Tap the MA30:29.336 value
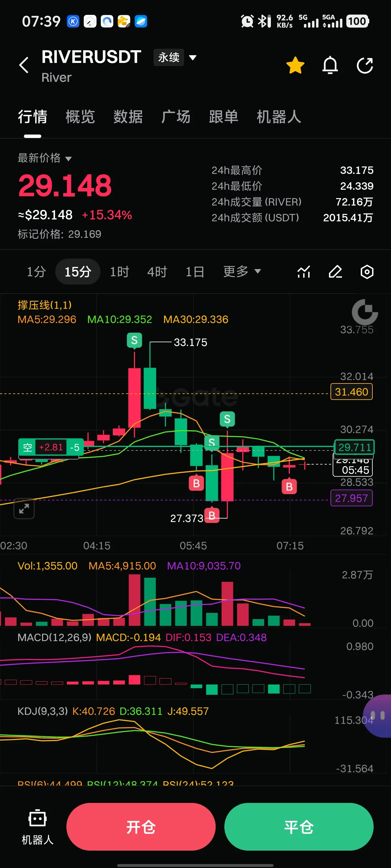 coord(196,319)
